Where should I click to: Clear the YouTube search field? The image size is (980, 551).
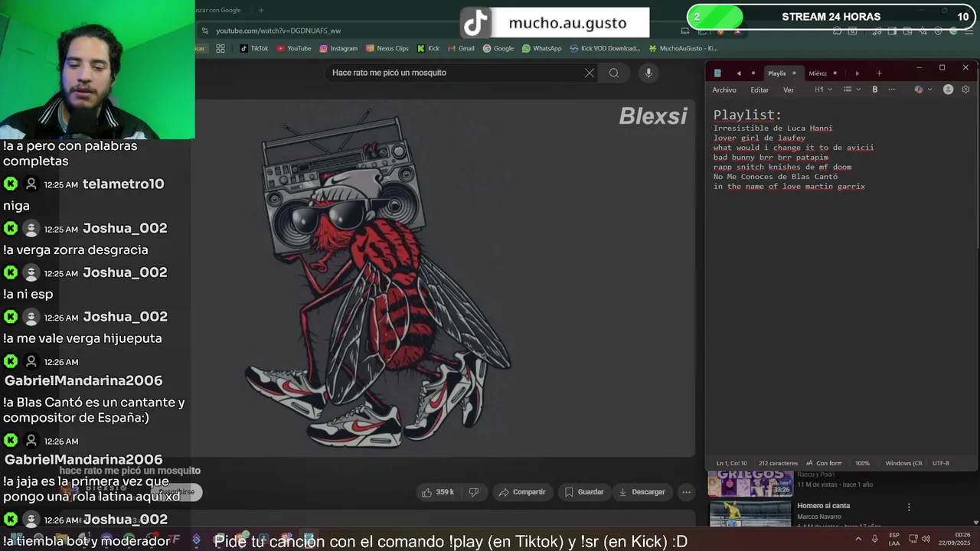590,73
